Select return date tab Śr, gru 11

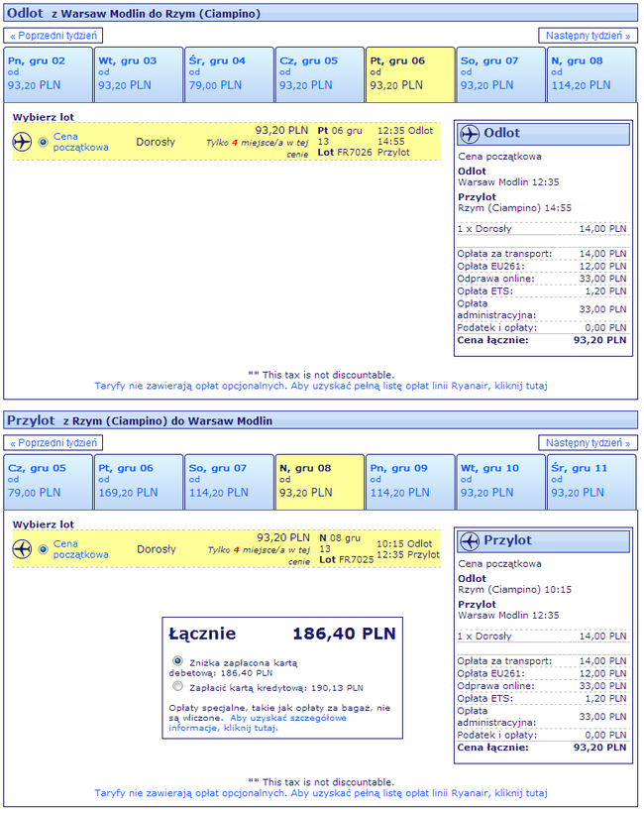click(591, 482)
